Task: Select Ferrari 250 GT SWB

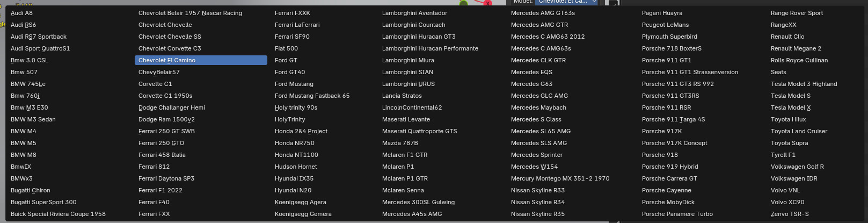Action: tap(166, 131)
